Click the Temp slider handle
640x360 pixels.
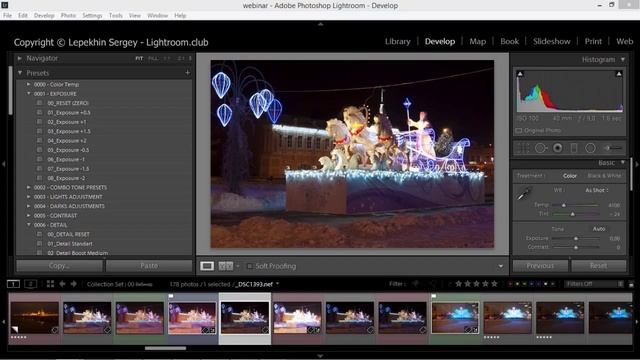564,205
